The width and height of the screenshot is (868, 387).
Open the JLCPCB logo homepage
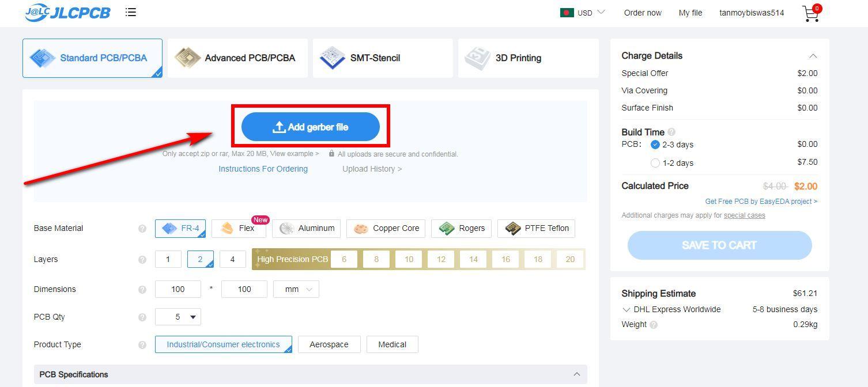(x=67, y=12)
